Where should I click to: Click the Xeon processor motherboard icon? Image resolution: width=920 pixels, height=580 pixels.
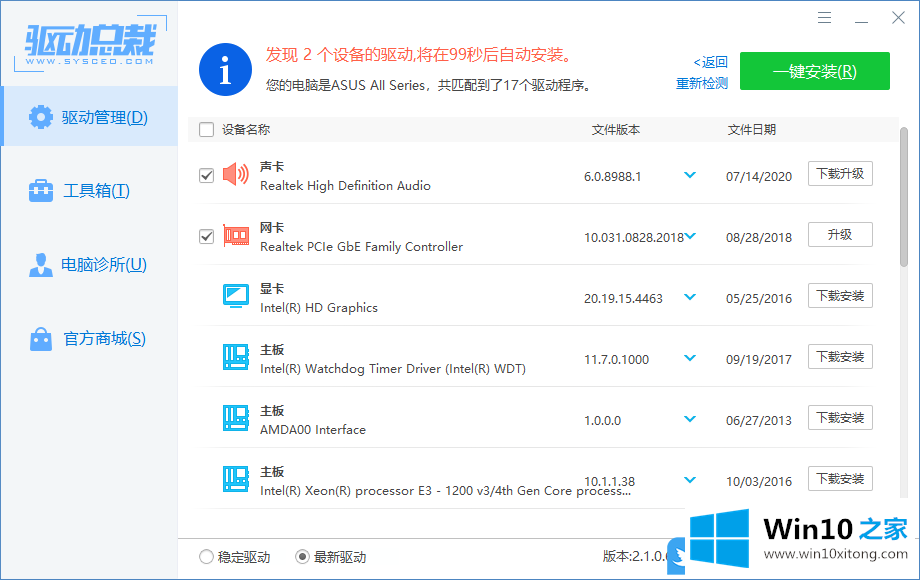236,479
